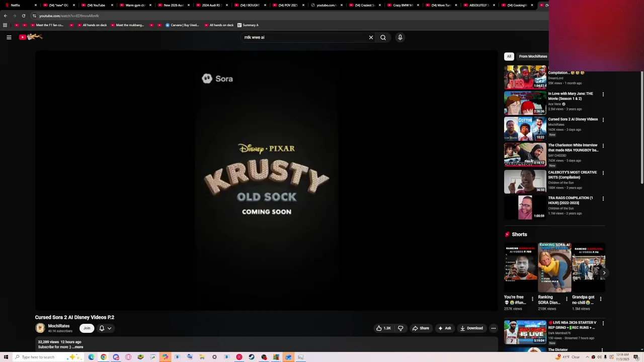644x362 pixels.
Task: Open MochiRates channel avatar
Action: tap(40, 328)
